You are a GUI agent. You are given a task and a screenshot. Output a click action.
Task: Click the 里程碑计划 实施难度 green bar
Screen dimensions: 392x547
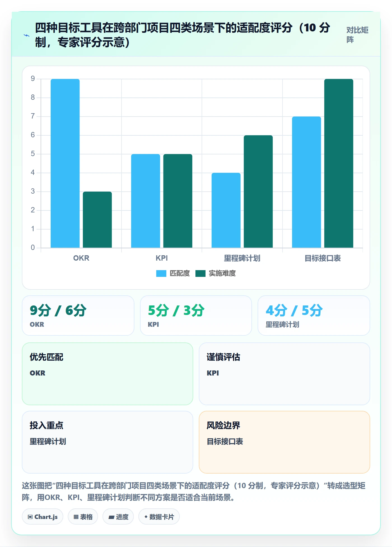click(x=258, y=191)
